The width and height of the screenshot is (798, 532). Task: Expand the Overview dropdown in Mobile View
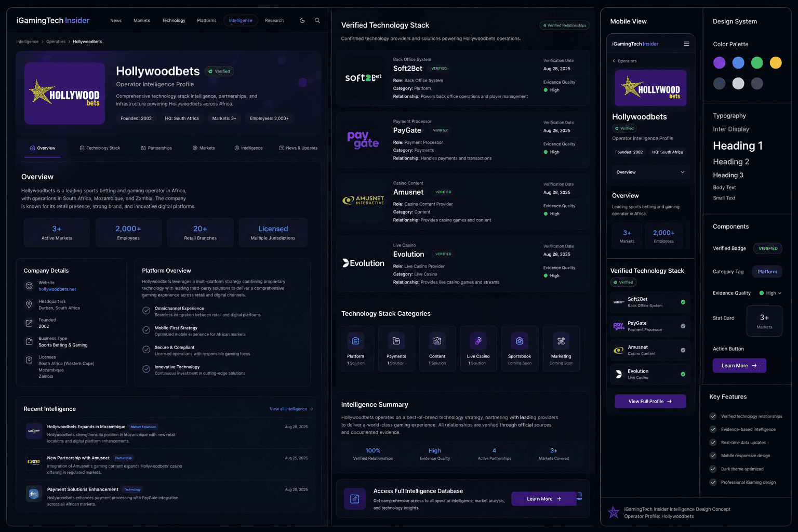click(x=650, y=172)
